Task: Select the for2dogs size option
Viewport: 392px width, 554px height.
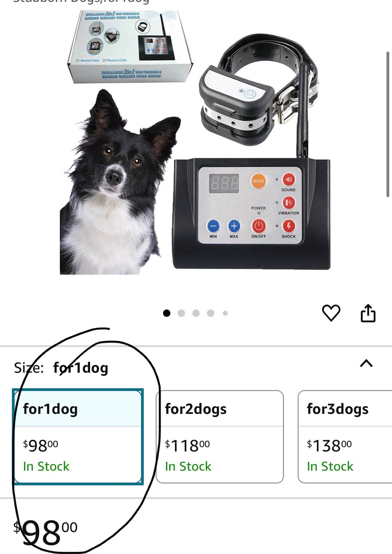Action: [x=220, y=437]
